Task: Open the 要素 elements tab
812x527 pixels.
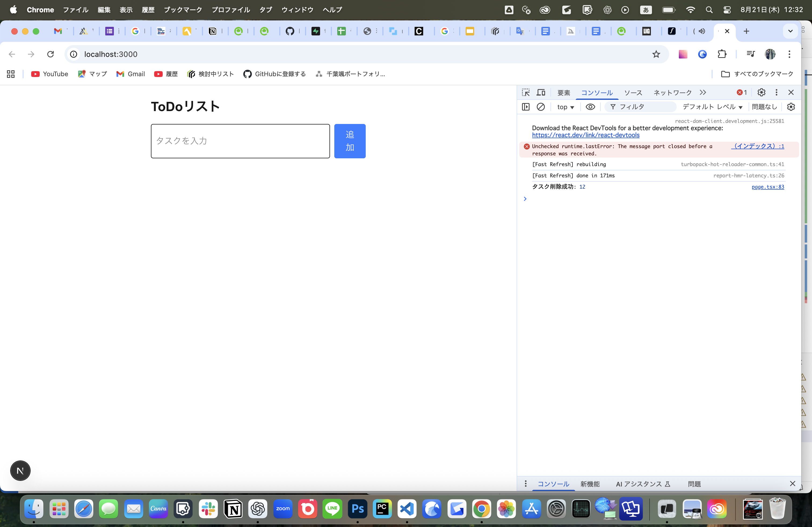Action: point(564,93)
